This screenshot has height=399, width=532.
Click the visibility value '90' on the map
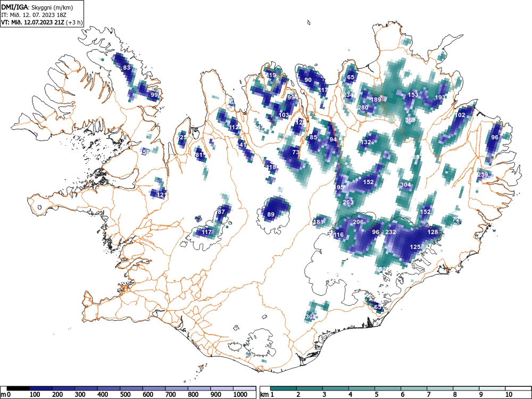[308, 80]
